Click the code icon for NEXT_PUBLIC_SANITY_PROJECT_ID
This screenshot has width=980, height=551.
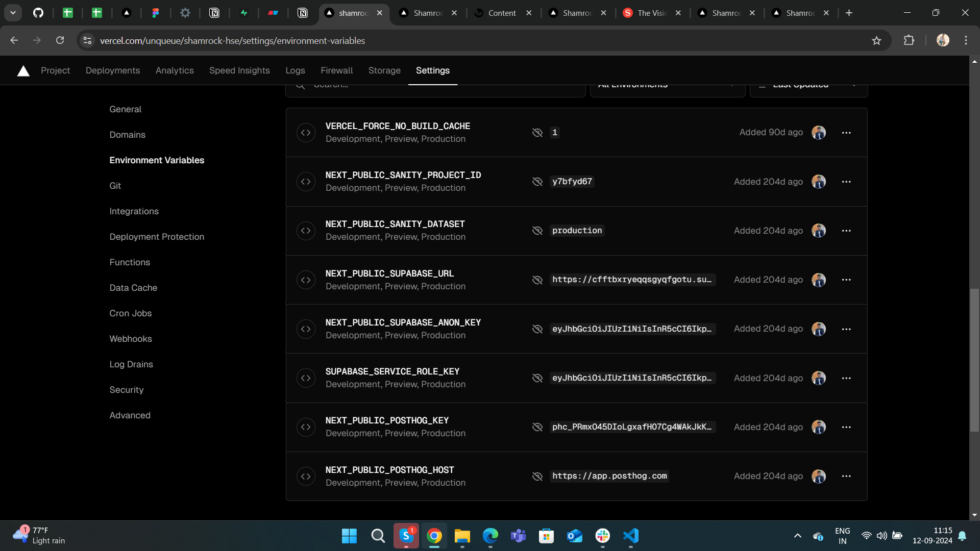click(x=306, y=182)
